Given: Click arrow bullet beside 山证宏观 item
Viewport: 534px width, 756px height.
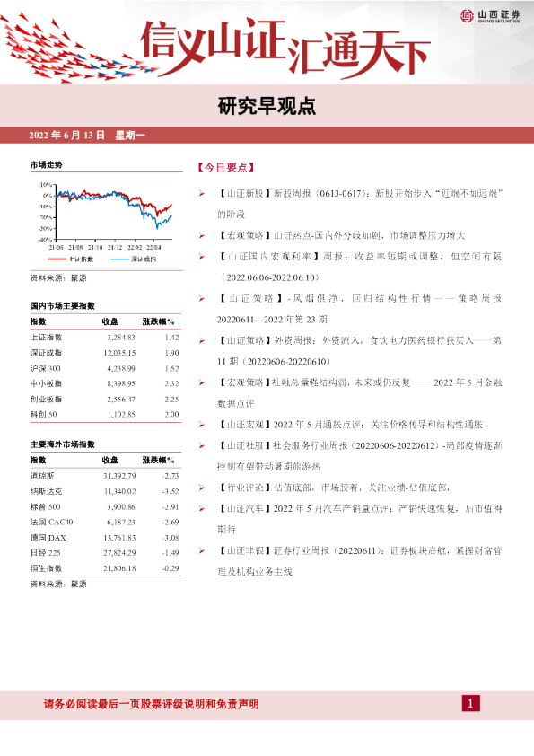Looking at the screenshot, I should 202,425.
